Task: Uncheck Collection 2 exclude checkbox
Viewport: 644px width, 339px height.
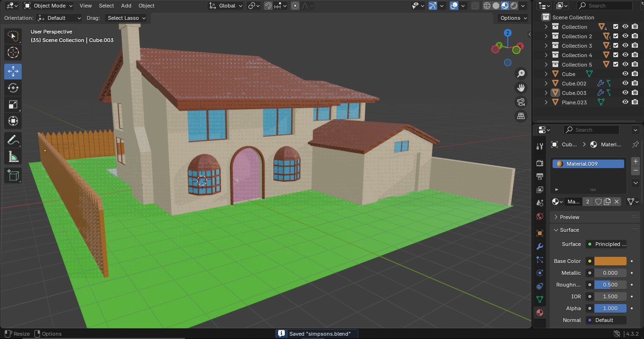Action: point(616,36)
